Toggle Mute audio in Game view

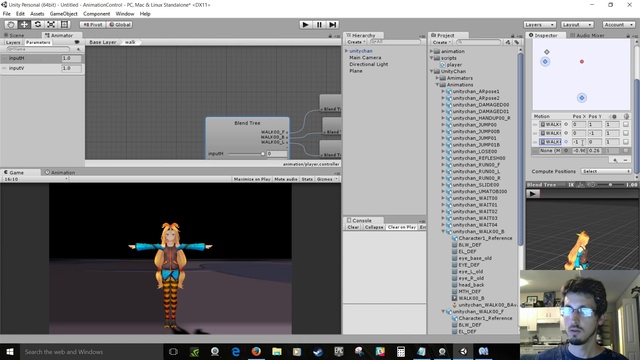pyautogui.click(x=286, y=179)
